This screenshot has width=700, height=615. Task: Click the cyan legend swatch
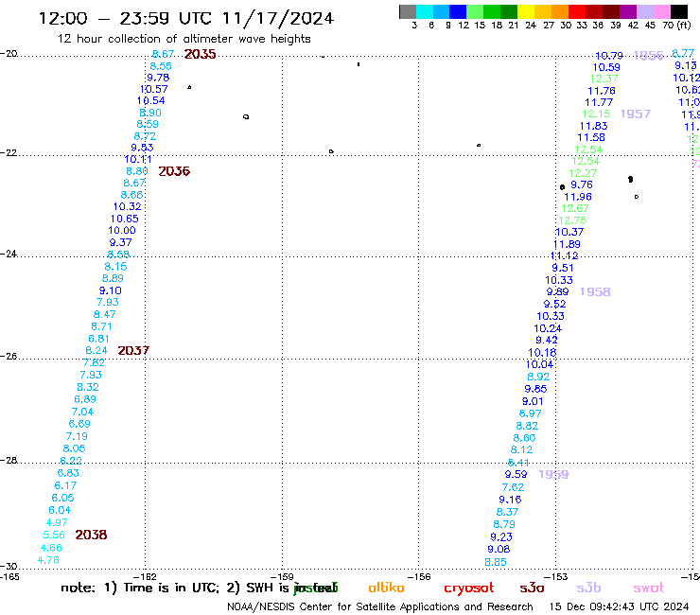(425, 11)
